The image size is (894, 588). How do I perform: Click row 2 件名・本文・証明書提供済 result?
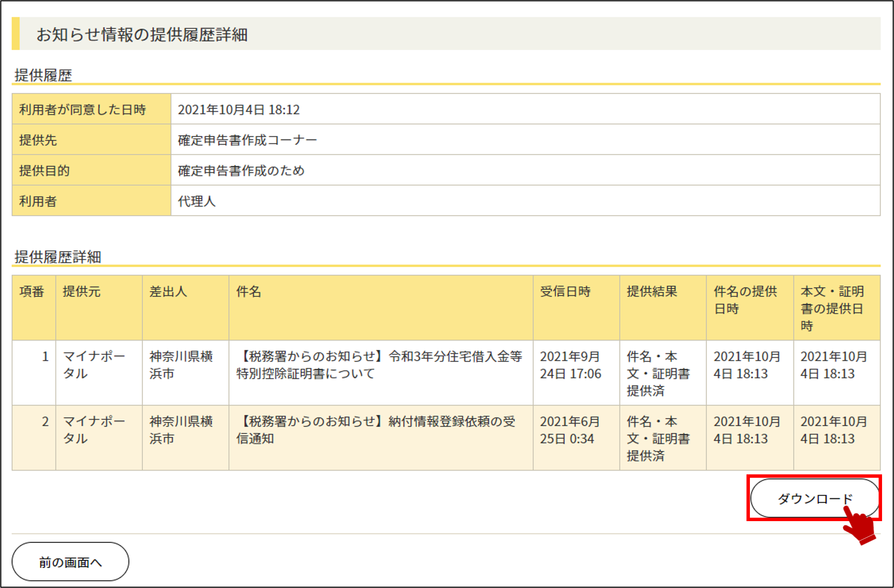pos(663,438)
